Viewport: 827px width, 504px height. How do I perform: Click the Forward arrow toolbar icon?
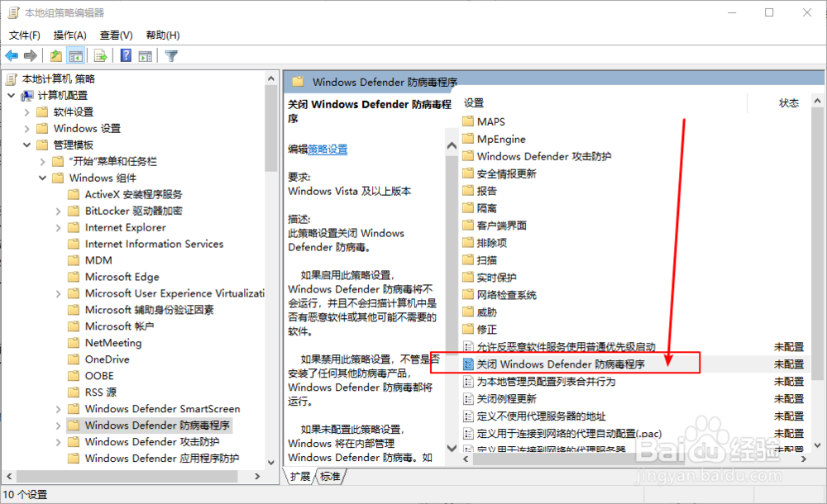point(31,55)
